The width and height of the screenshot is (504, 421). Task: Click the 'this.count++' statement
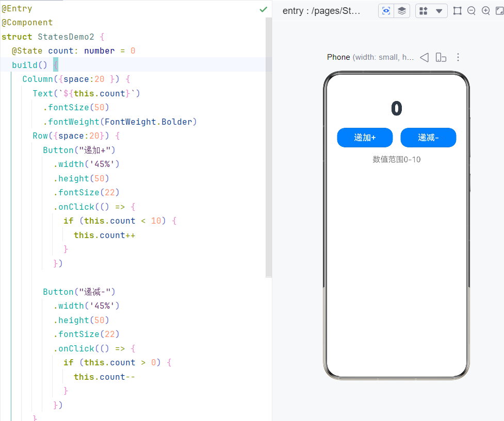pos(105,235)
